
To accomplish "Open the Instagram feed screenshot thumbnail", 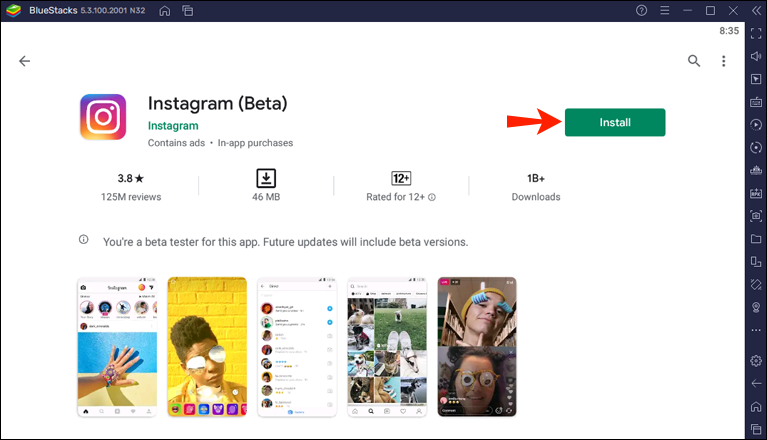I will 117,347.
